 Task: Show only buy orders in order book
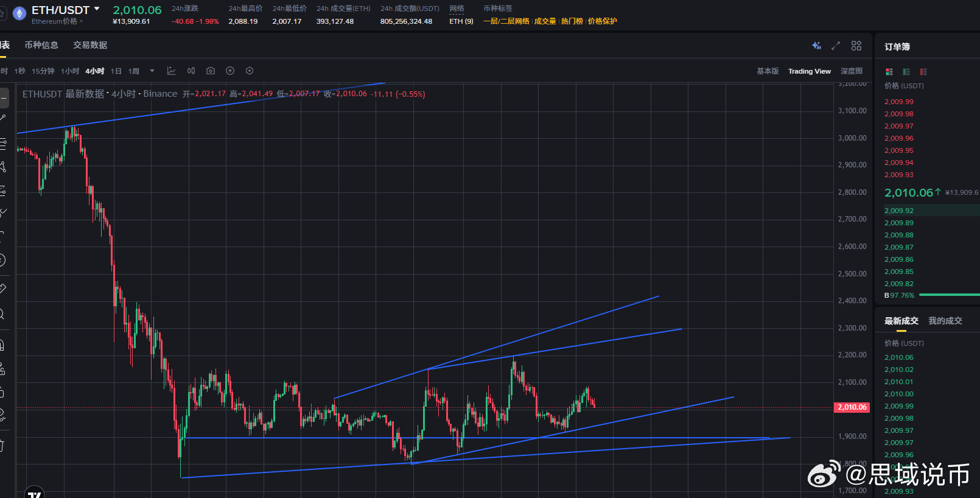coord(906,72)
